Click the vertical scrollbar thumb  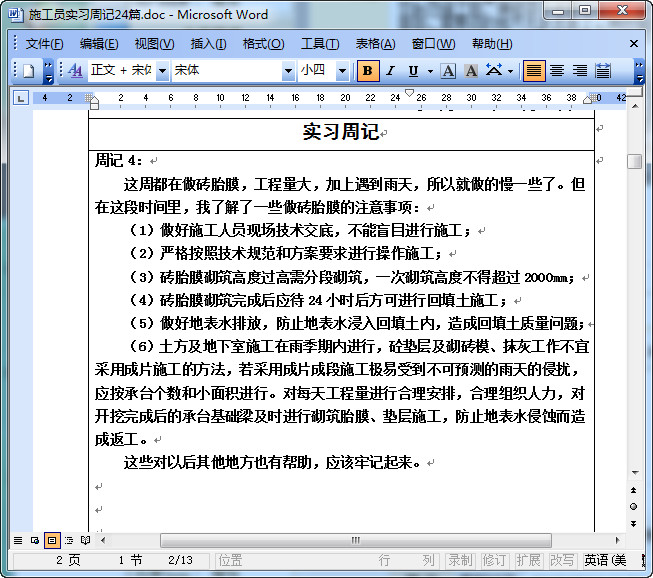coord(634,161)
